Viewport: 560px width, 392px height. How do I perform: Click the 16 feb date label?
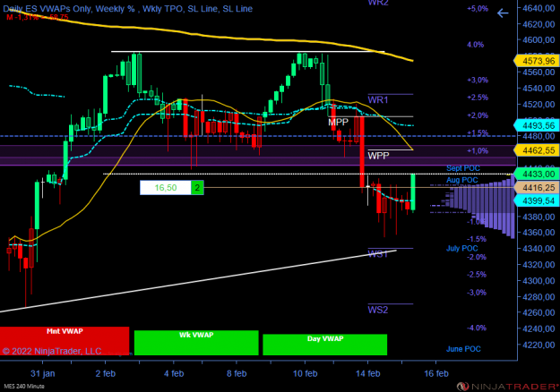coord(436,373)
